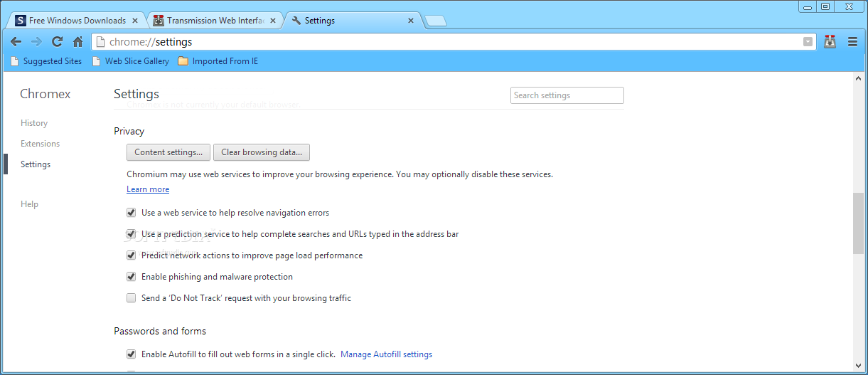Click the Forward navigation arrow
Viewport: 868px width, 375px height.
[36, 42]
